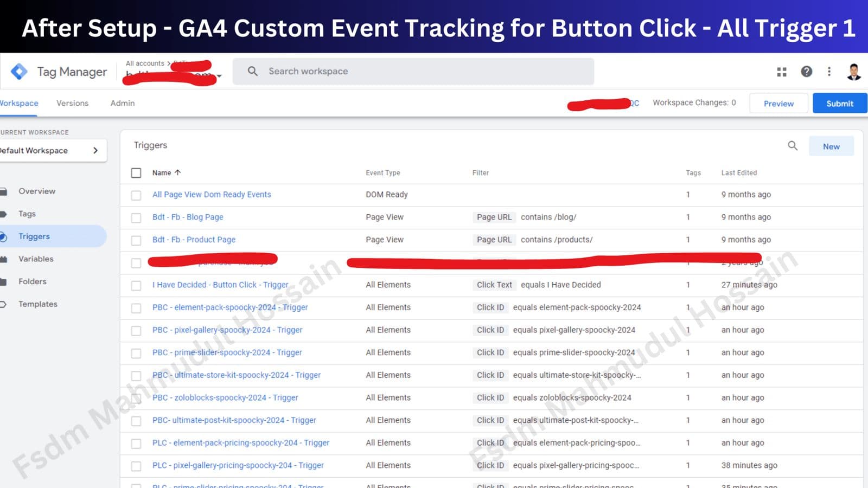Click the Tag Manager logo icon
The width and height of the screenshot is (868, 488).
19,71
